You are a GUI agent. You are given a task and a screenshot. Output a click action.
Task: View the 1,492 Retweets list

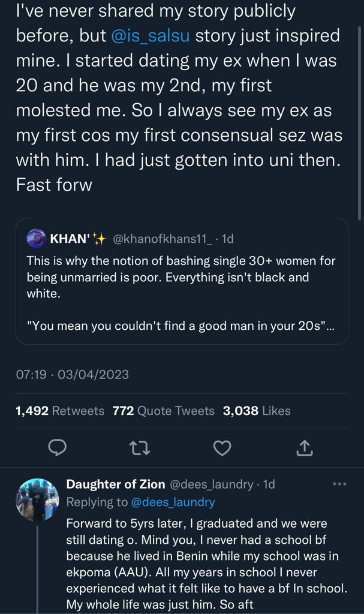[59, 411]
